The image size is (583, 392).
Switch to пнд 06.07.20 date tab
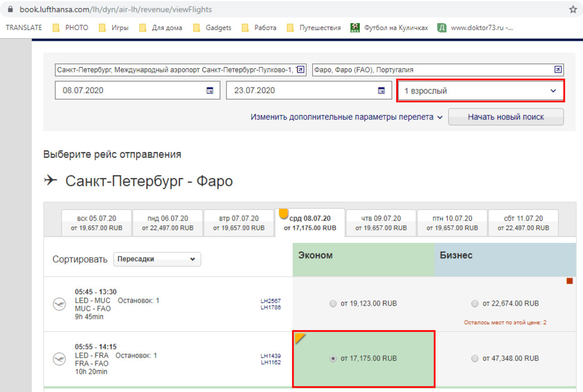(167, 223)
